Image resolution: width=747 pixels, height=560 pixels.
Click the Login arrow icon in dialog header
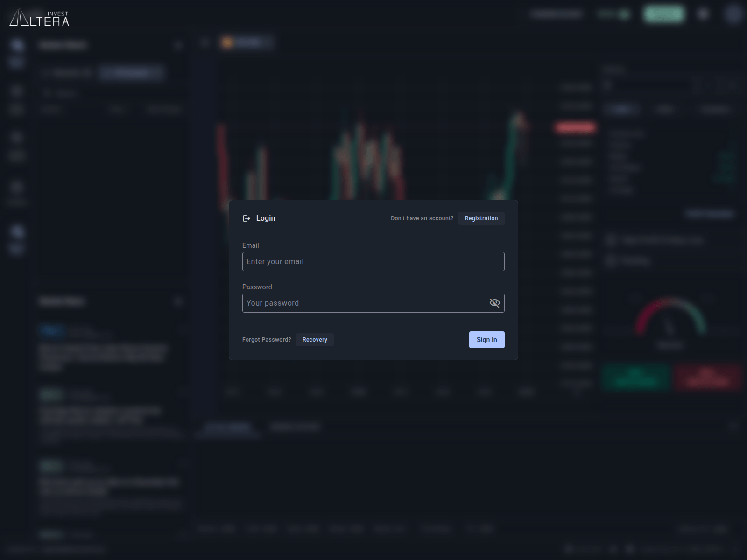(247, 218)
